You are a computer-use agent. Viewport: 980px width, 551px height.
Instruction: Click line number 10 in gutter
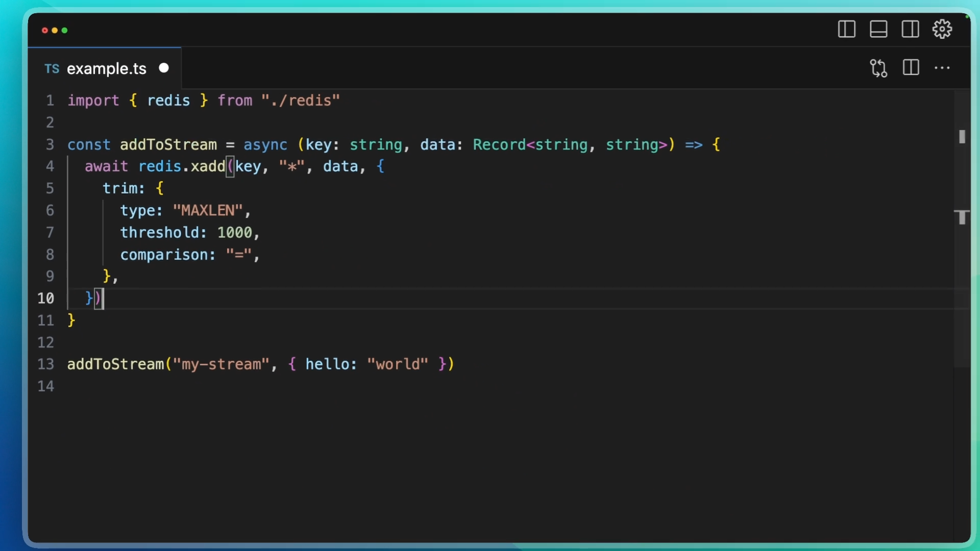pos(45,298)
